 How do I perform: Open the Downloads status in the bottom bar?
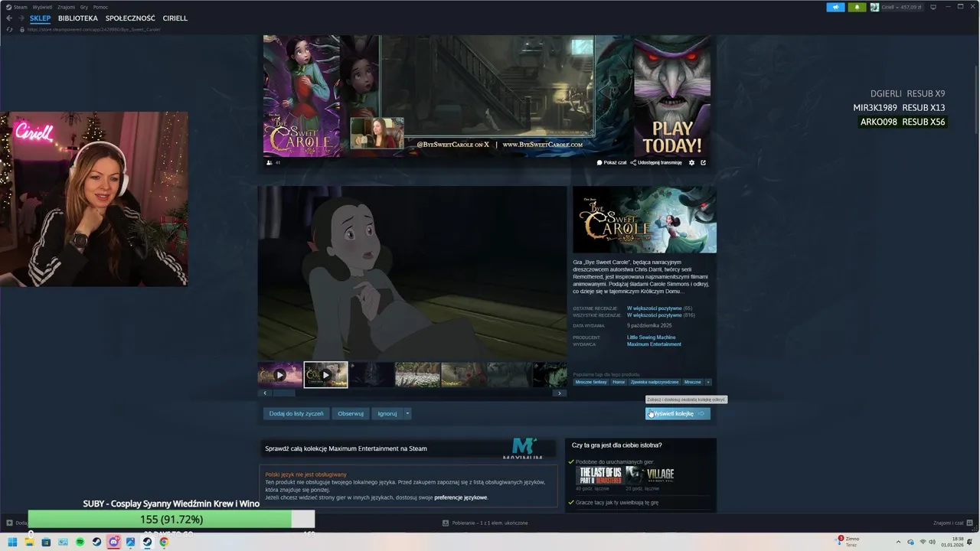pos(485,523)
